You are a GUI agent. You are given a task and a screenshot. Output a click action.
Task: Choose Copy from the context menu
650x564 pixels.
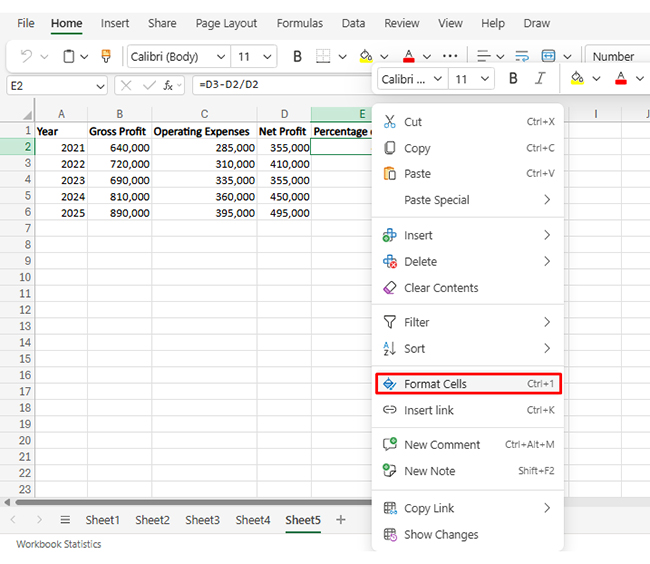pos(469,148)
